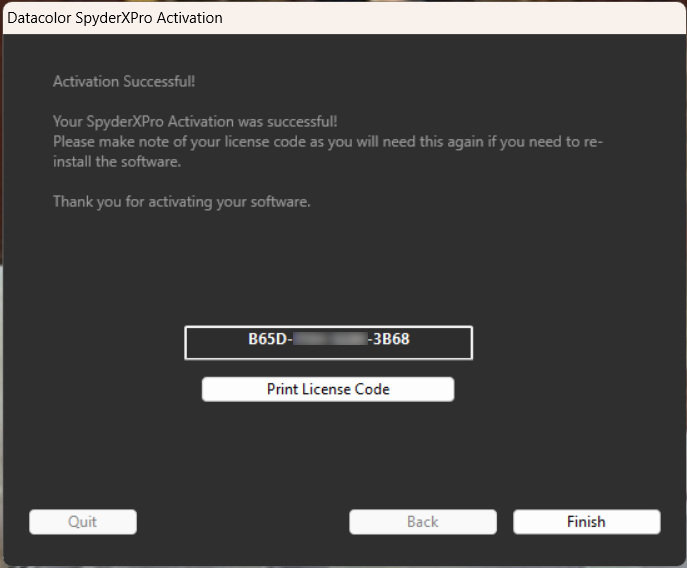
Task: Click the Print License Code button
Action: [x=328, y=389]
